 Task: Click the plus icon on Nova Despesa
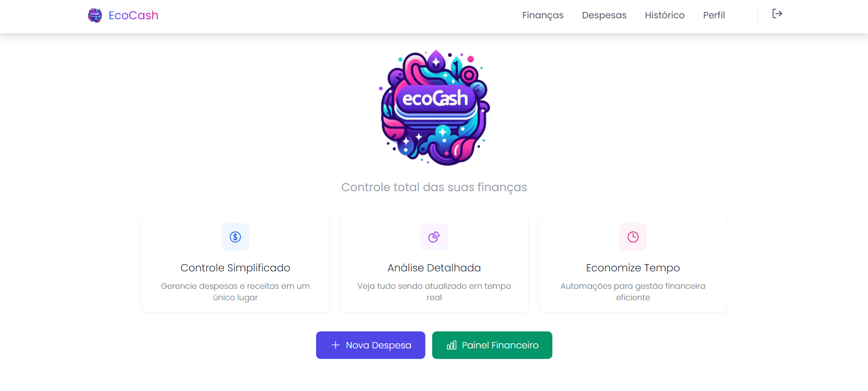click(x=336, y=345)
